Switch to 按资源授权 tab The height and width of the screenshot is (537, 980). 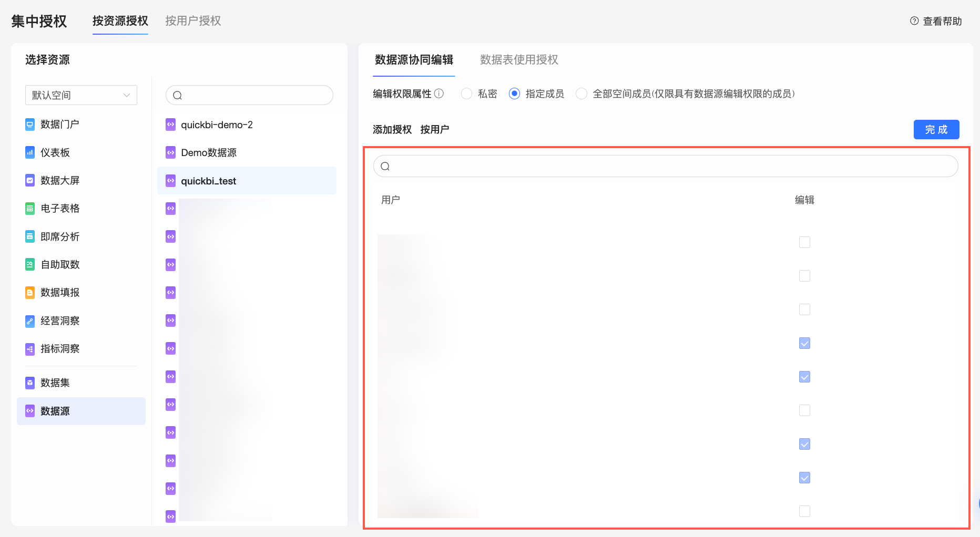coord(120,21)
